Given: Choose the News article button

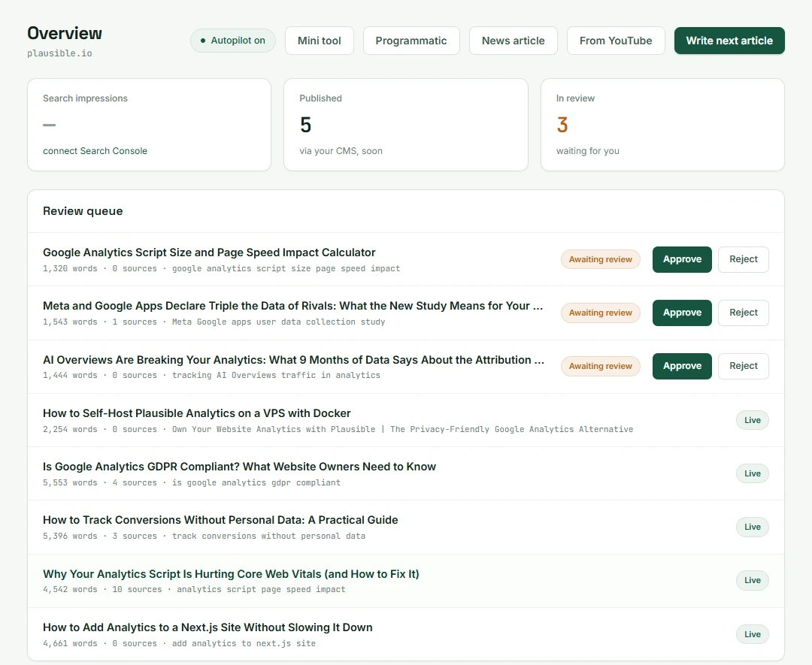Looking at the screenshot, I should pyautogui.click(x=513, y=41).
